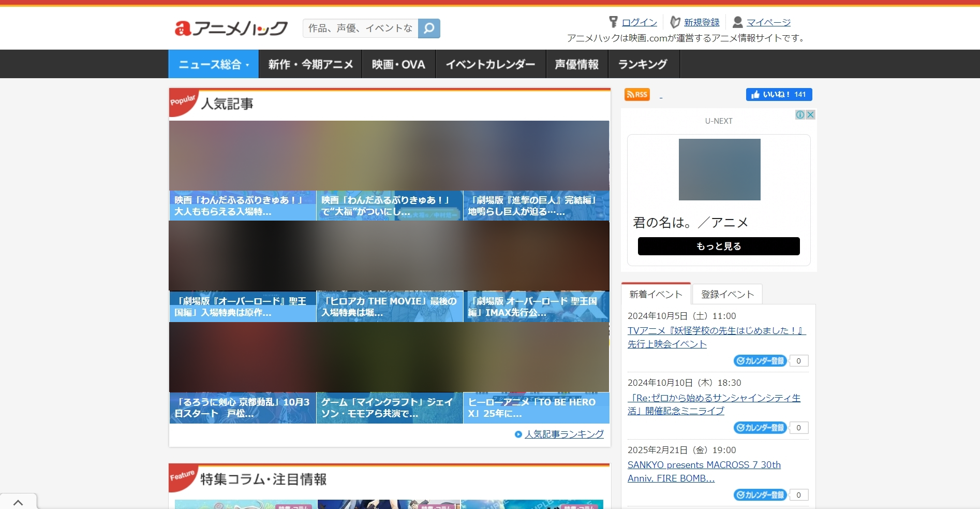Open the RSS feed icon

click(637, 94)
